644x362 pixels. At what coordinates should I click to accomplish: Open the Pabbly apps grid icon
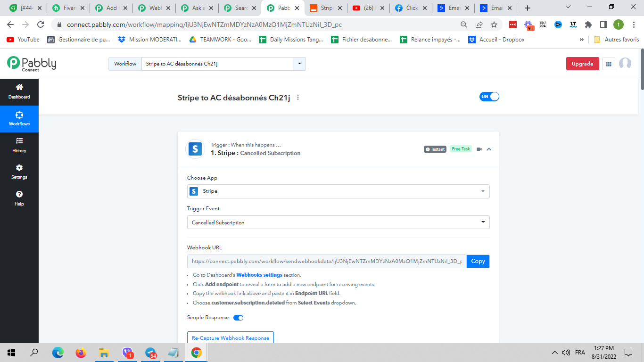(609, 64)
